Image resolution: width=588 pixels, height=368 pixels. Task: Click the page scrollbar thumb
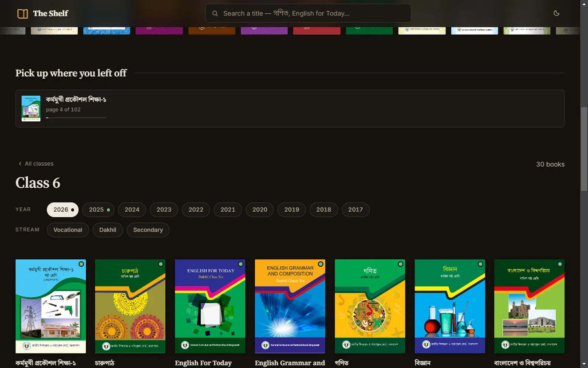584,149
